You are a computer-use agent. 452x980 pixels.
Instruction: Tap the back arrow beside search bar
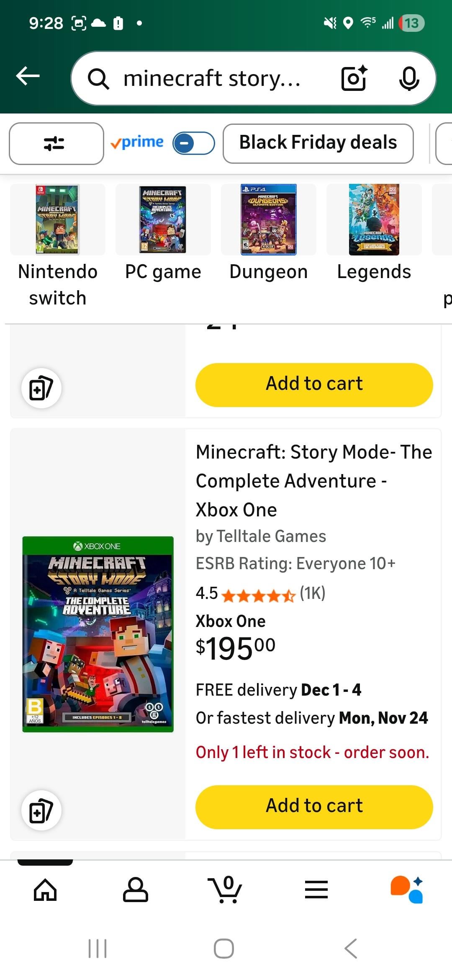28,76
